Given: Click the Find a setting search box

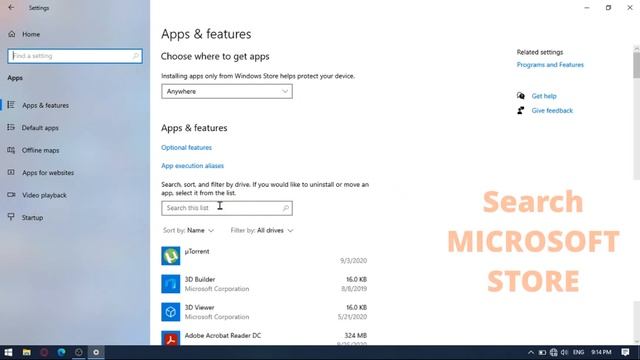Looking at the screenshot, I should point(75,56).
